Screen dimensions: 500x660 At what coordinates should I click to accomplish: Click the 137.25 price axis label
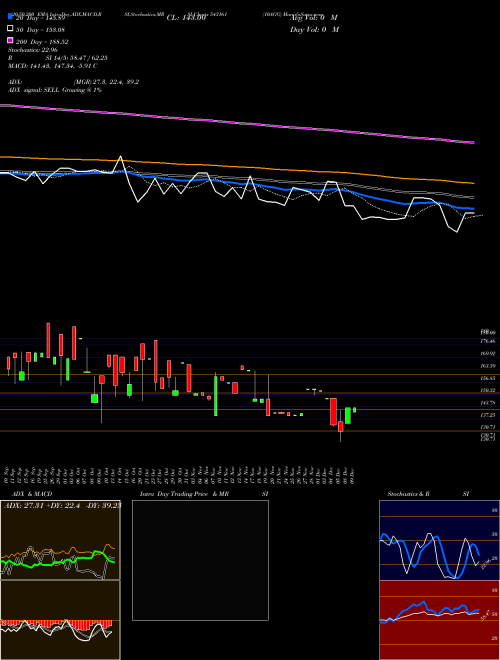click(x=487, y=415)
